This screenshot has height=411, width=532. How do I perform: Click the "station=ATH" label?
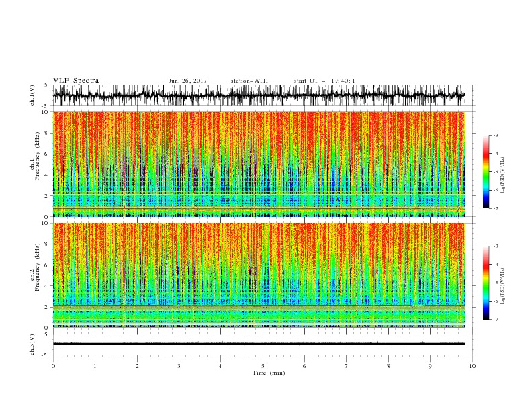coord(249,81)
